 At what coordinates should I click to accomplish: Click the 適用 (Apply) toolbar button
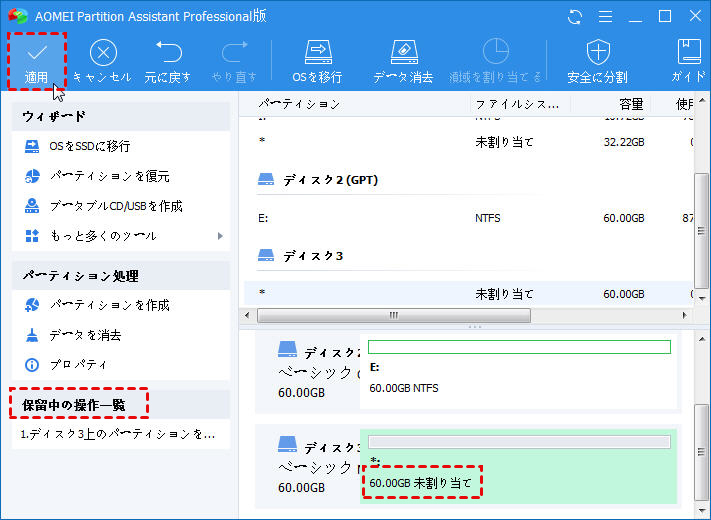(37, 62)
